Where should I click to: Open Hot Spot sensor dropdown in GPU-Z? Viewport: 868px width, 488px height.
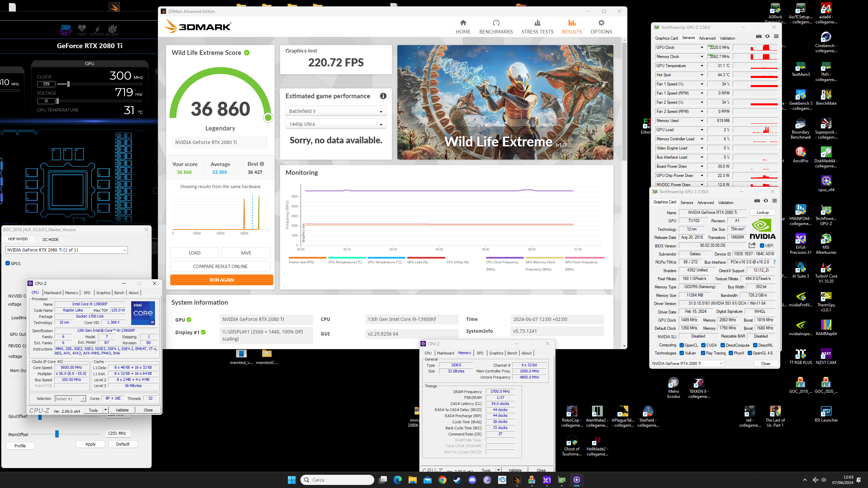(x=702, y=75)
